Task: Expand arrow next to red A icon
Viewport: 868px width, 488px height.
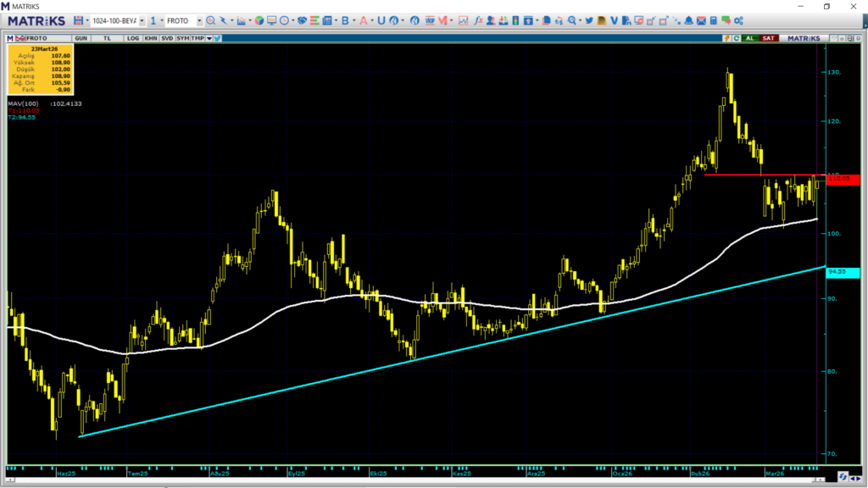Action: click(x=372, y=20)
